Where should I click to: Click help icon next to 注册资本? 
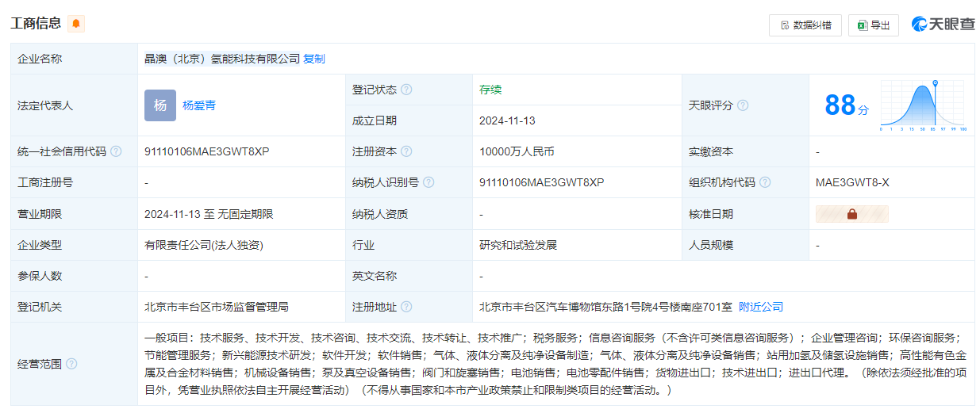406,151
